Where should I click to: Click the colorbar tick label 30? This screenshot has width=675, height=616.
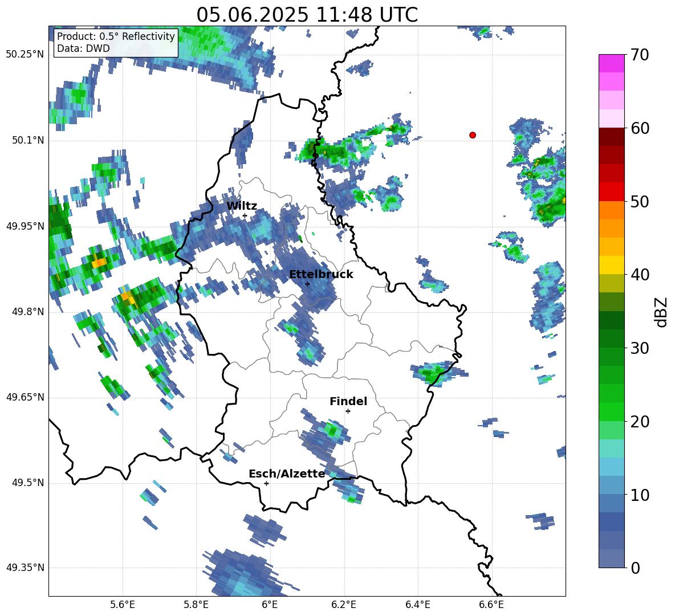[x=640, y=348]
